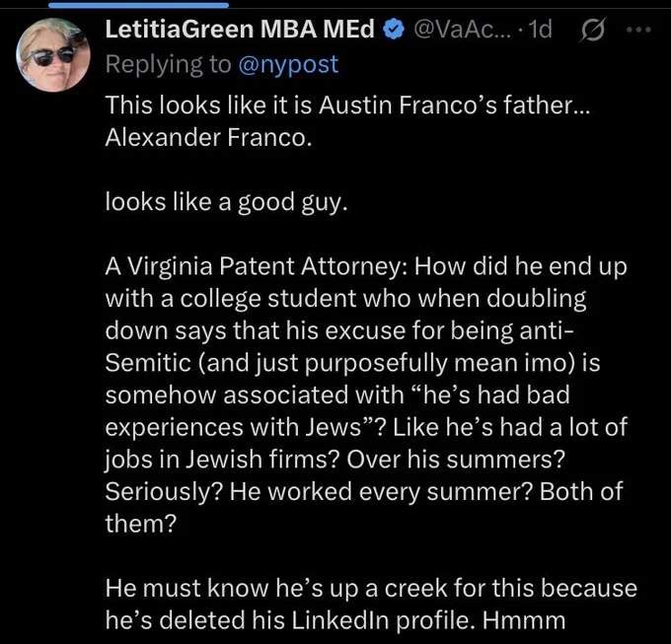Click the 1d timestamp of the post
Image resolution: width=671 pixels, height=644 pixels.
point(540,30)
